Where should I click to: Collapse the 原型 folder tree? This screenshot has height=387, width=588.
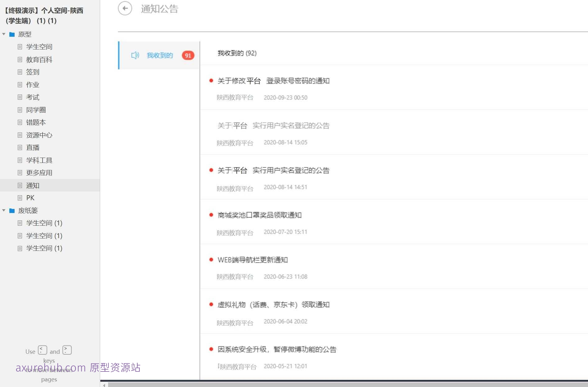(x=3, y=35)
